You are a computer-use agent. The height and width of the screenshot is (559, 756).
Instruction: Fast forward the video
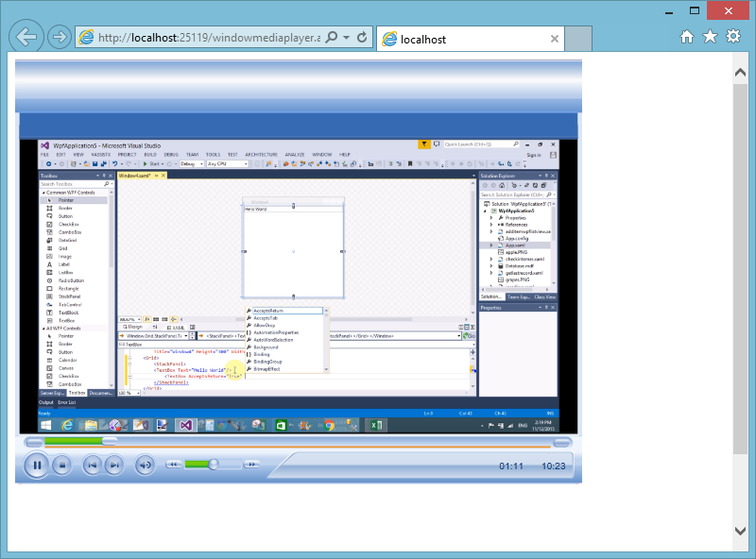coord(250,464)
